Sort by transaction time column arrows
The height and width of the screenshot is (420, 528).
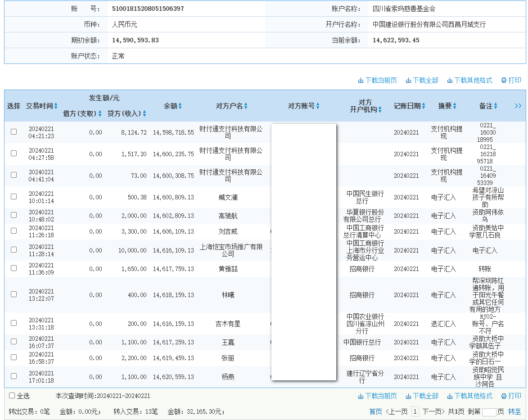56,106
